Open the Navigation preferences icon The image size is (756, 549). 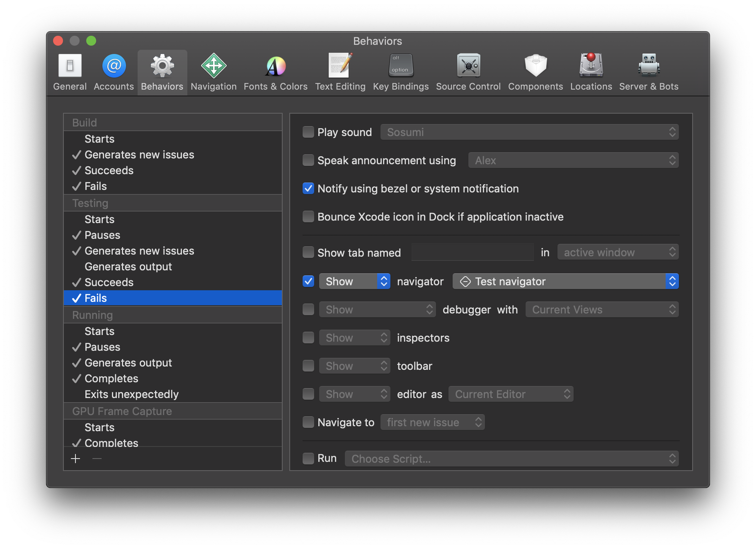pyautogui.click(x=214, y=66)
